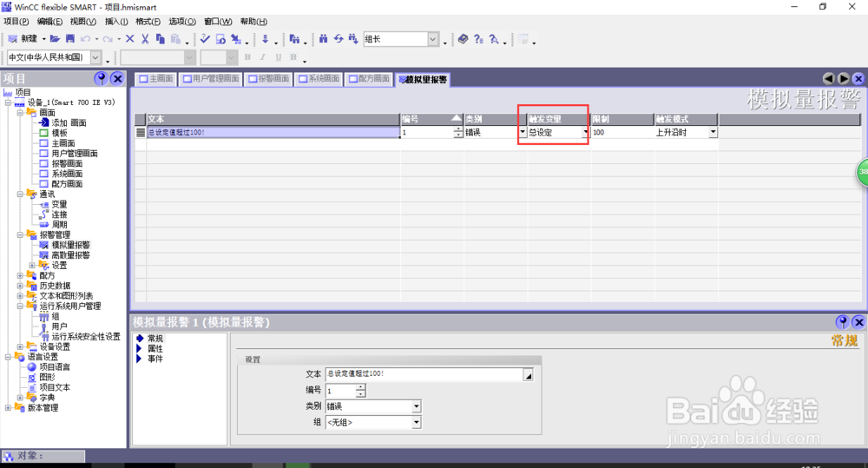This screenshot has height=468, width=868.
Task: Open 变量 under 通讯 in tree
Action: (59, 204)
